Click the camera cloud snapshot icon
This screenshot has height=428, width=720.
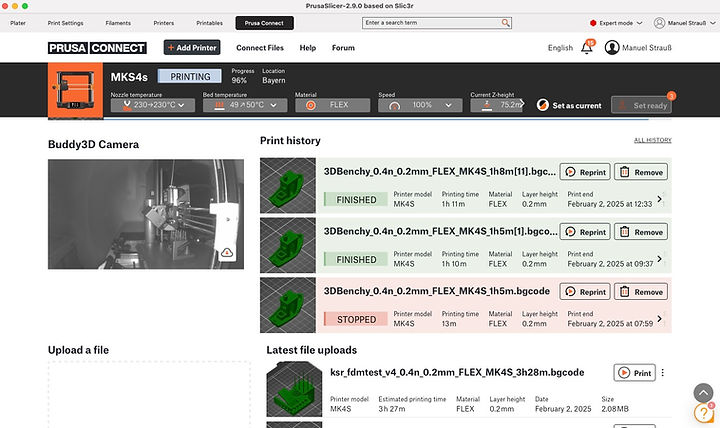pyautogui.click(x=227, y=253)
